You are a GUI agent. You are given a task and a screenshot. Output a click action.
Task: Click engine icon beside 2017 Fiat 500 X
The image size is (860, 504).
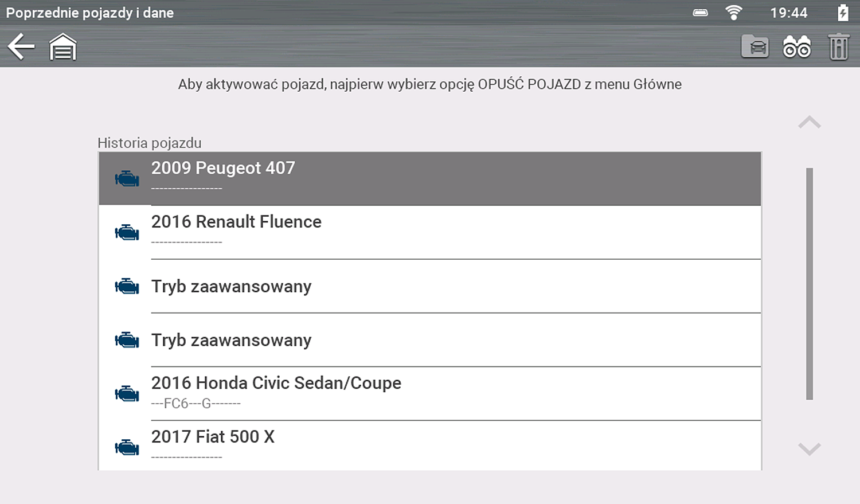pyautogui.click(x=127, y=448)
